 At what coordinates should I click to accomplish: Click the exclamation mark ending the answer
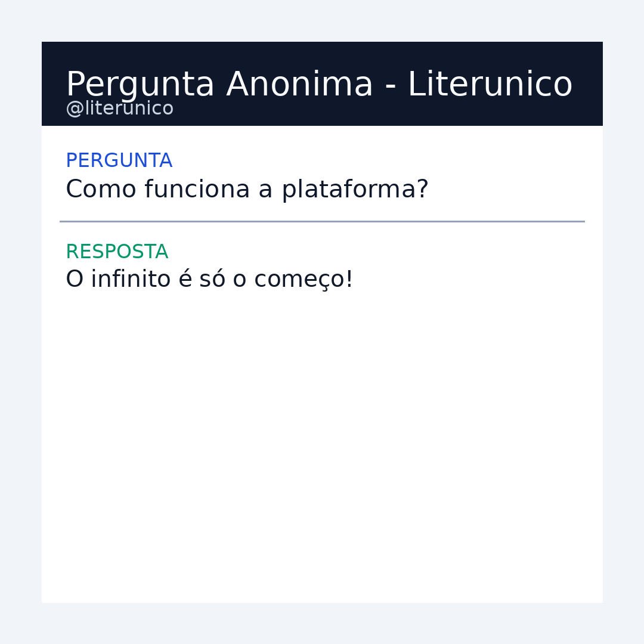click(349, 280)
